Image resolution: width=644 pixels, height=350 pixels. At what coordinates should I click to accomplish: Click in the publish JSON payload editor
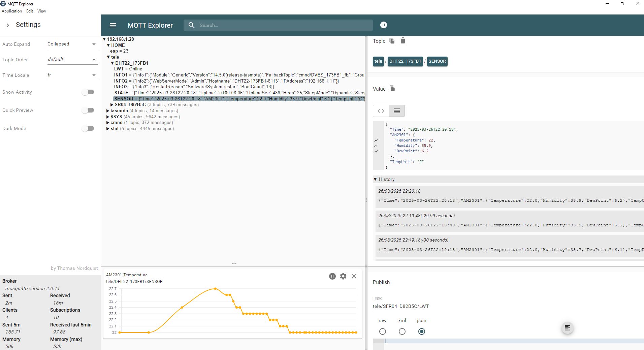tap(514, 341)
